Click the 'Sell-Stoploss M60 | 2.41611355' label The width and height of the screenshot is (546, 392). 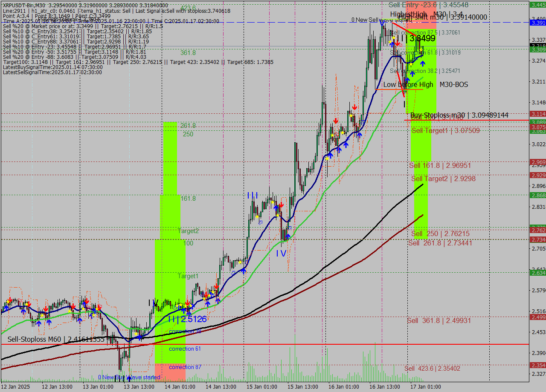coord(56,339)
